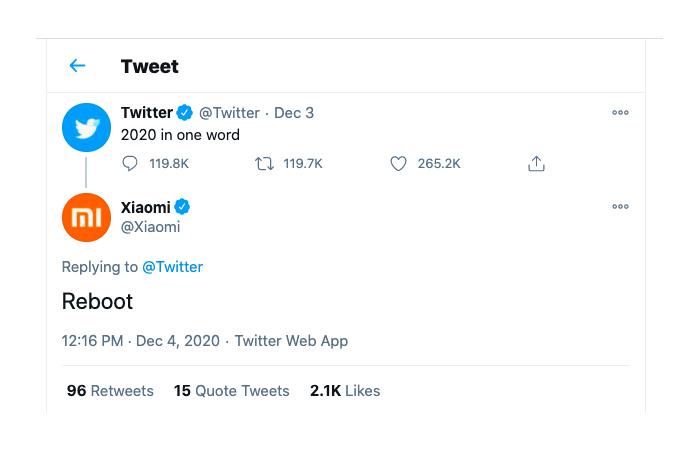View the 2.1K Likes list
Screen dimensions: 700x450
pos(345,391)
